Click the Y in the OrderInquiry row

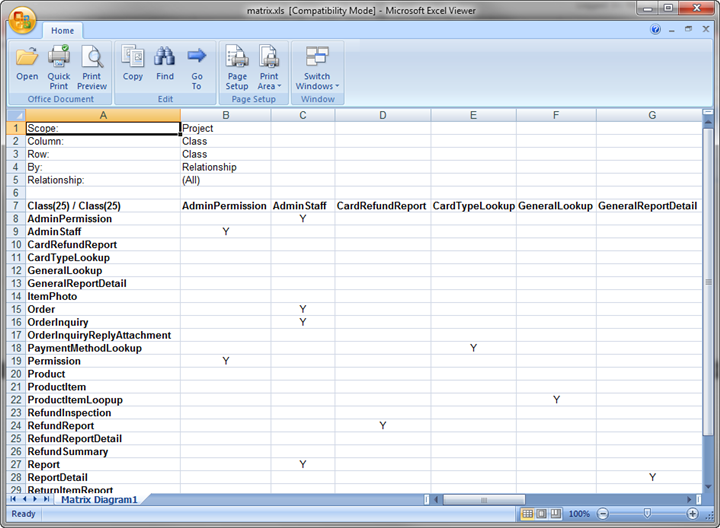(x=303, y=322)
